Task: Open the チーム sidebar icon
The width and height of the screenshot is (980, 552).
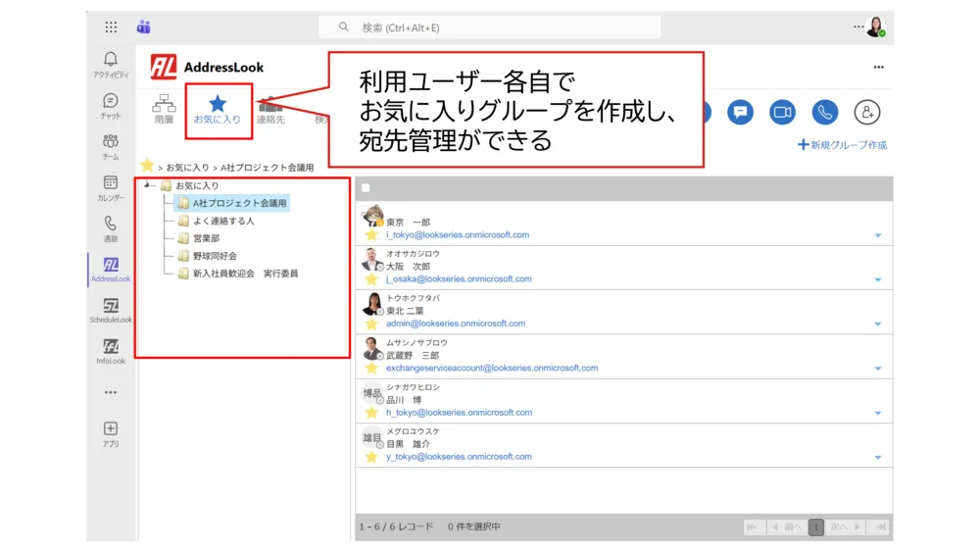Action: tap(111, 147)
